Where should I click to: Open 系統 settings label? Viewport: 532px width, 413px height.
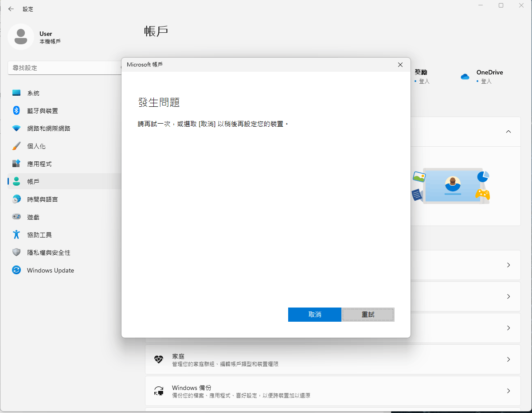point(33,93)
